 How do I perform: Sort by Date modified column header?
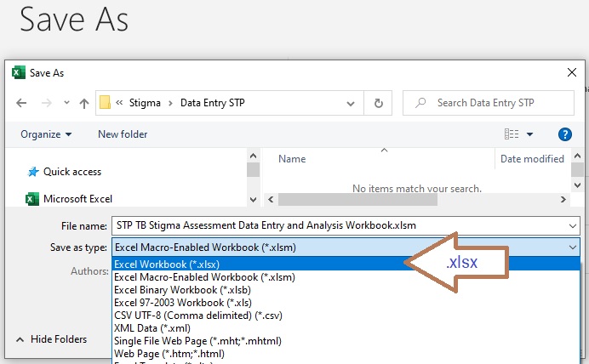(x=532, y=159)
